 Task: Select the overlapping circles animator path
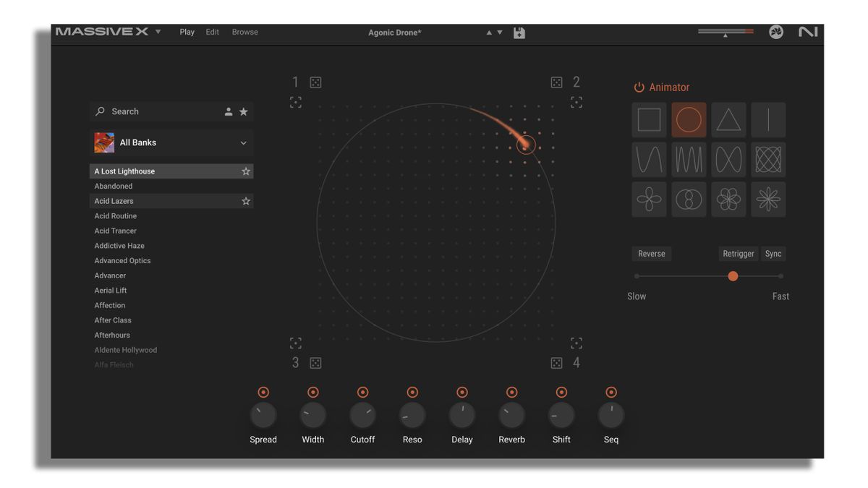pos(689,199)
